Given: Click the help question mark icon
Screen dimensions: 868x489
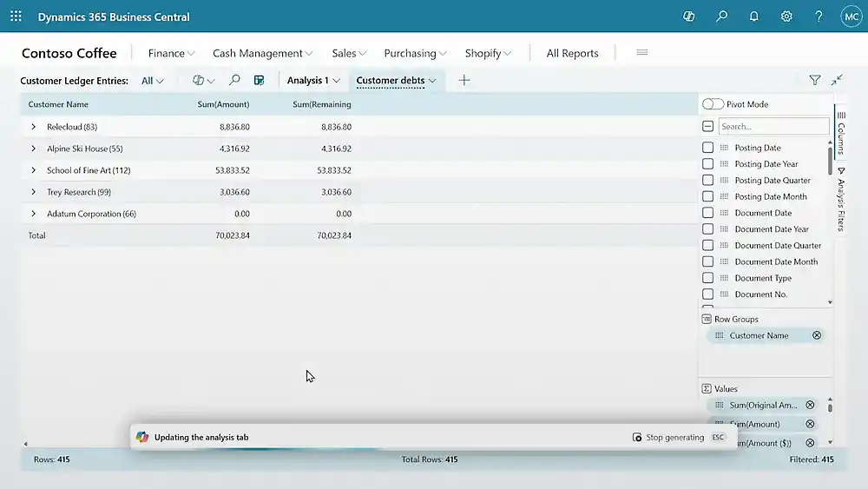Looking at the screenshot, I should [819, 17].
